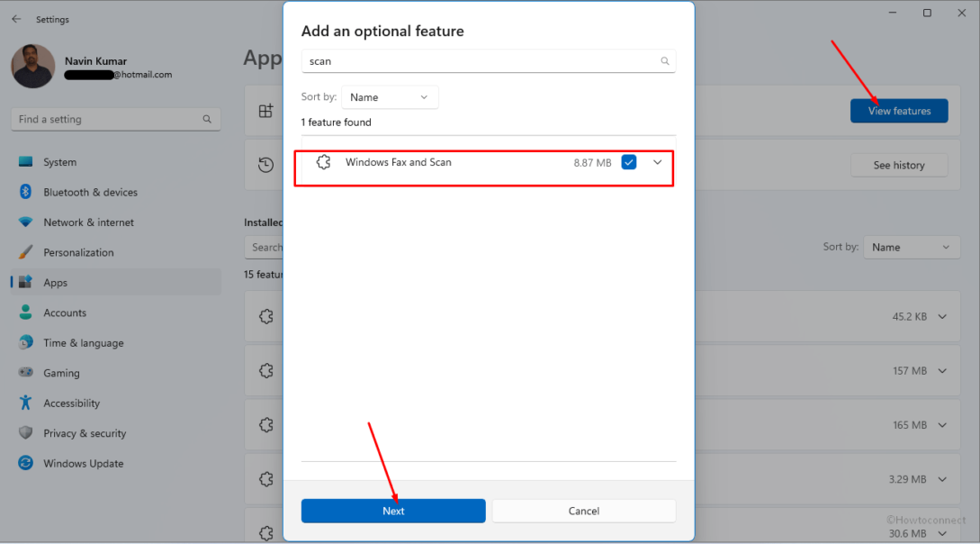Click the System monitor icon

pyautogui.click(x=25, y=162)
